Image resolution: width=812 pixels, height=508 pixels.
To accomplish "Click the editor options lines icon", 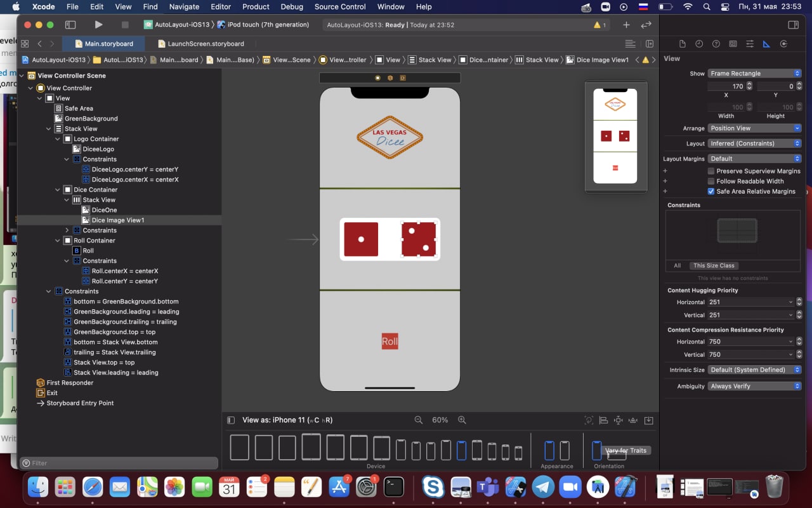I will (x=630, y=44).
